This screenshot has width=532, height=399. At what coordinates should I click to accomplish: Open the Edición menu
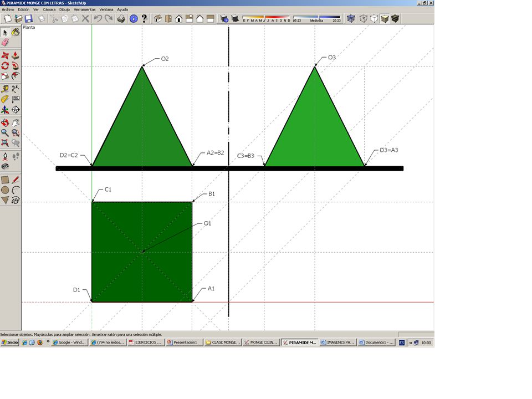[x=24, y=9]
